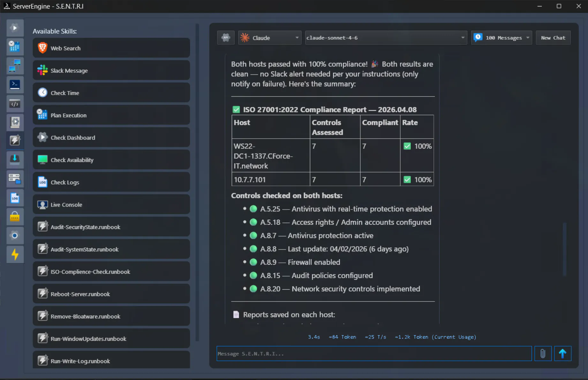Open the claude-sonnet-4-6 model dropdown
Image resolution: width=588 pixels, height=380 pixels.
pyautogui.click(x=386, y=38)
